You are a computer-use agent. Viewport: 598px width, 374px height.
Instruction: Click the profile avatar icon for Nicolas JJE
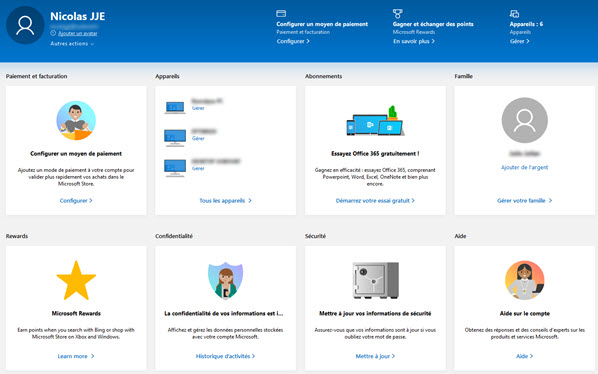coord(25,25)
